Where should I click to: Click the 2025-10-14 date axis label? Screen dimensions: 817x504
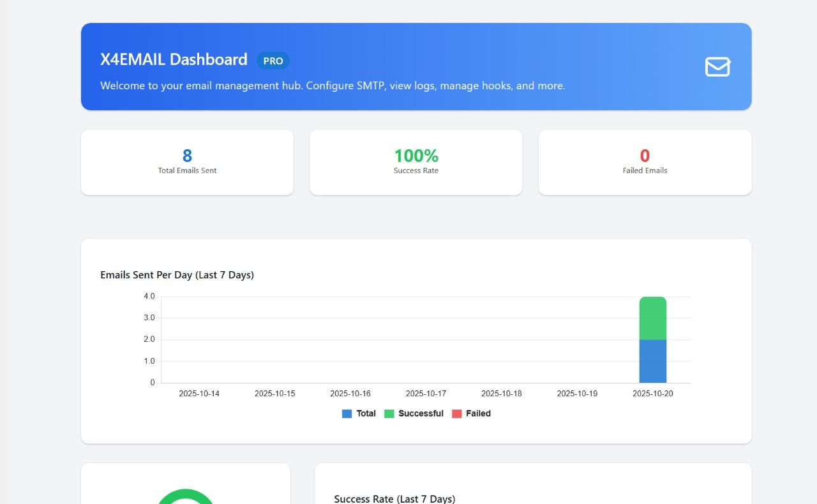(199, 394)
